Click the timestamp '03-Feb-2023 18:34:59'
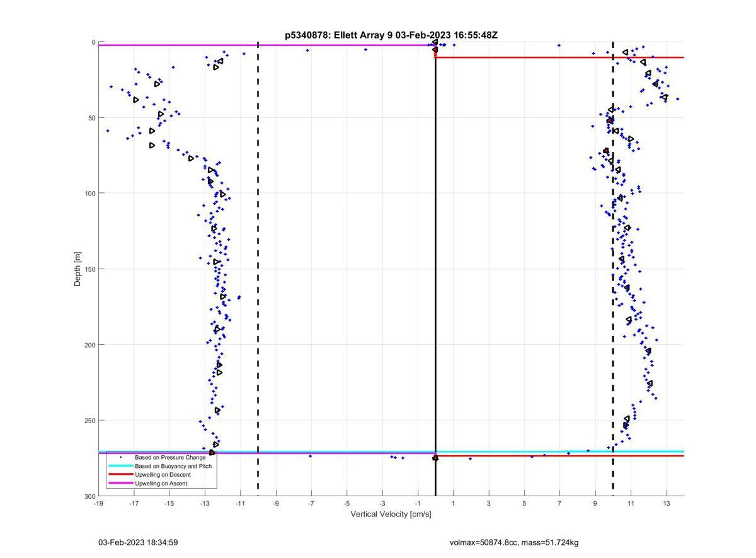The height and width of the screenshot is (558, 756). click(x=137, y=542)
